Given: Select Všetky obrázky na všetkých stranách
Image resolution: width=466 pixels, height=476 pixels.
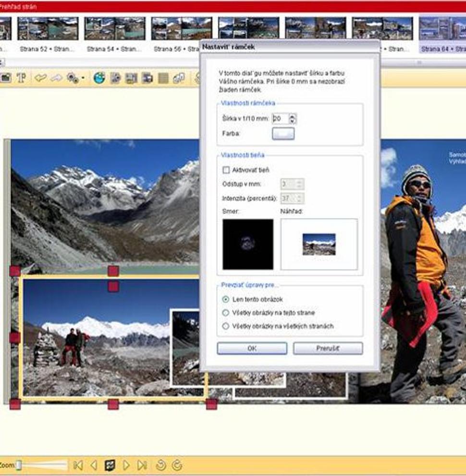Looking at the screenshot, I should point(226,326).
